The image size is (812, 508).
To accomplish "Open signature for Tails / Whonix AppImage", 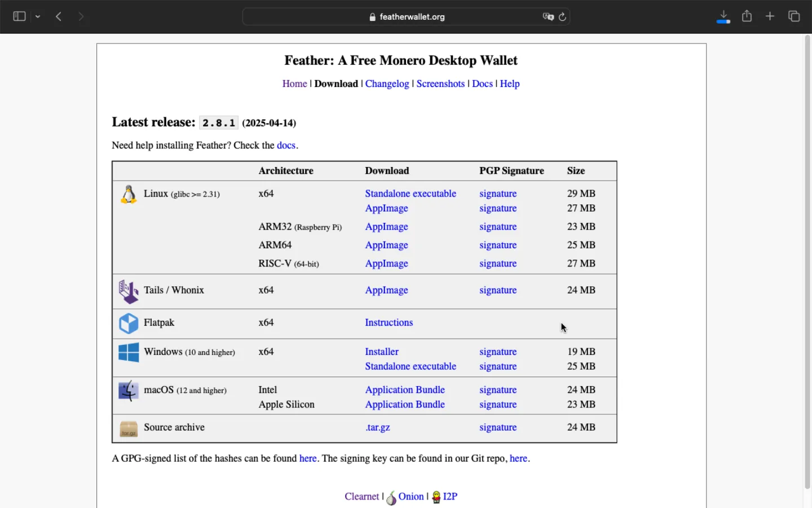I will point(498,290).
